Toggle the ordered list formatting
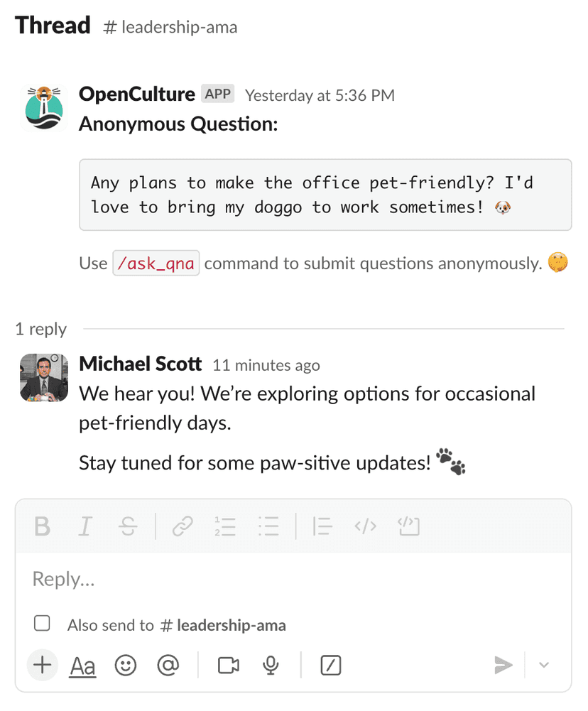Viewport: 588px width, 711px height. 225,526
